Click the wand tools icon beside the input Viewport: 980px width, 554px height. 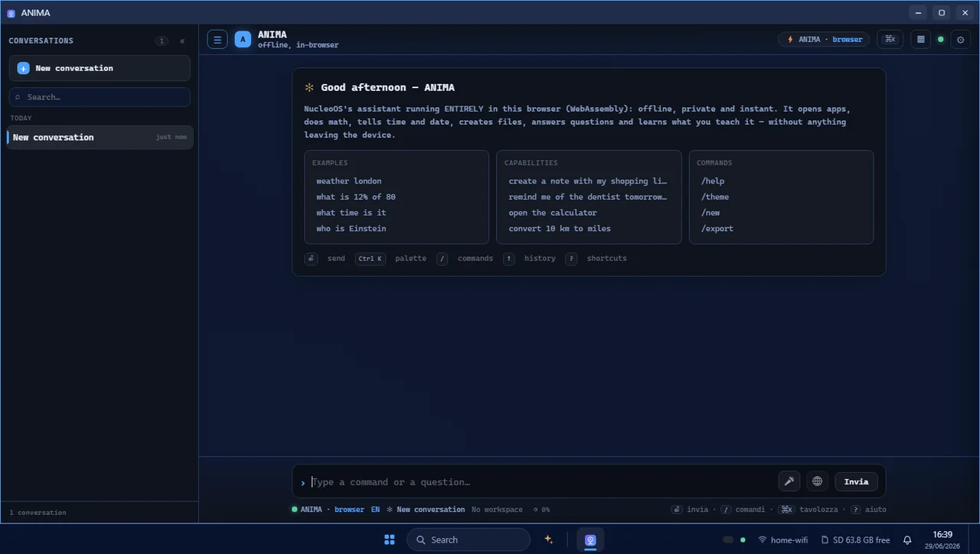[x=789, y=481]
